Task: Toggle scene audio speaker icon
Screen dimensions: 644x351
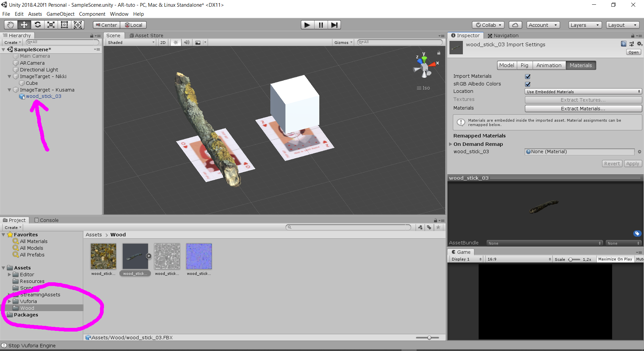Action: [187, 43]
